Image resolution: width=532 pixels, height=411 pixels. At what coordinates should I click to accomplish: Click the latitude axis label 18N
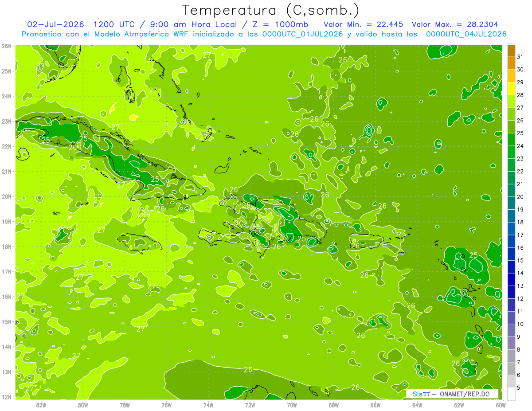point(7,247)
